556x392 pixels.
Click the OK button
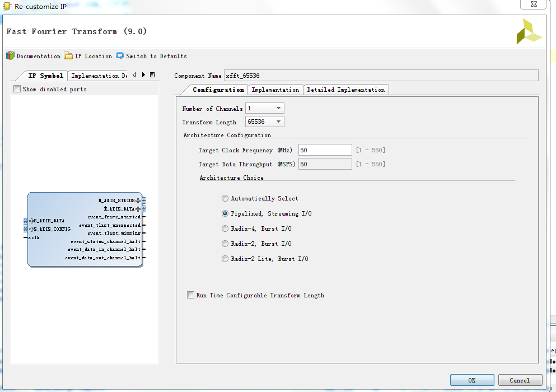471,380
